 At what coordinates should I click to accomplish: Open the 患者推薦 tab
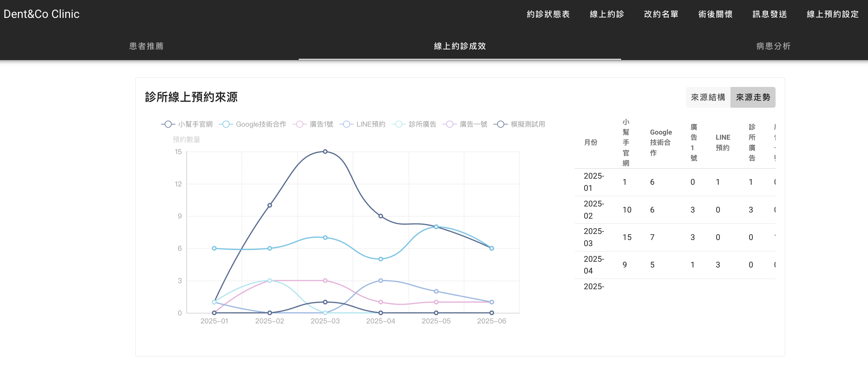[x=146, y=46]
